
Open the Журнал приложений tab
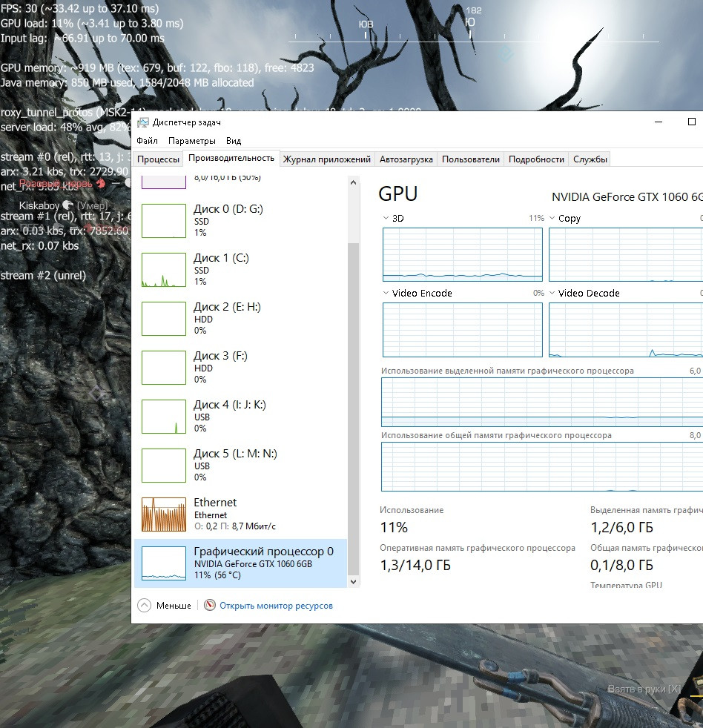click(327, 159)
